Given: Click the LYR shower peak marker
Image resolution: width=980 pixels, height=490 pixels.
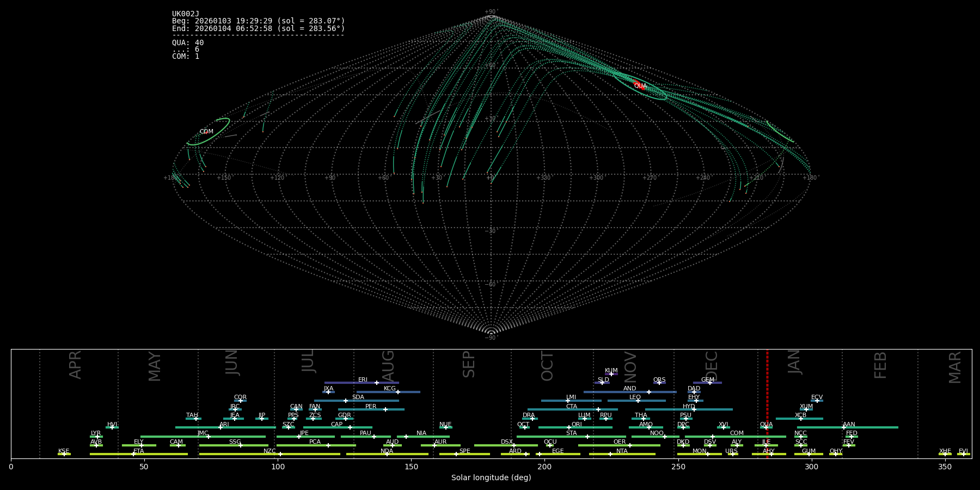Looking at the screenshot, I should [x=97, y=437].
